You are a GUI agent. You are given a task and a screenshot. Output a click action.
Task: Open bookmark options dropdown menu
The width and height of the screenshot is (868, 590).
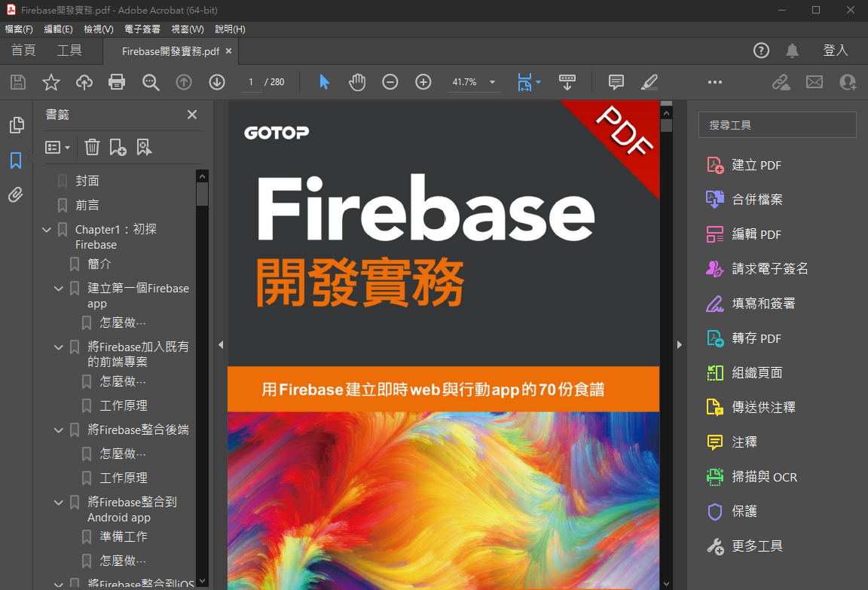[x=57, y=147]
